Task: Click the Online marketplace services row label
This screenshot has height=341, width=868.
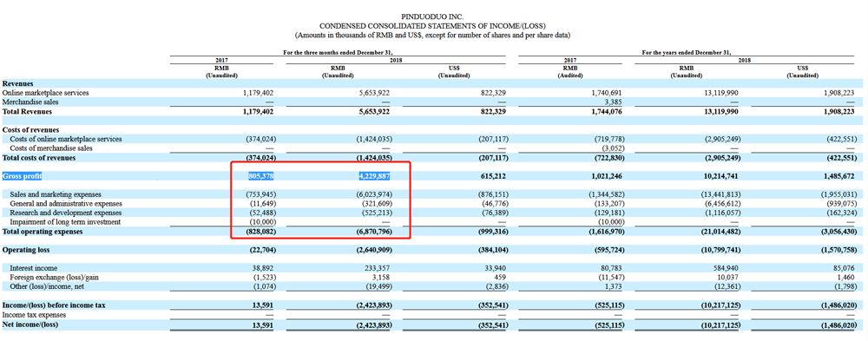Action: point(45,93)
